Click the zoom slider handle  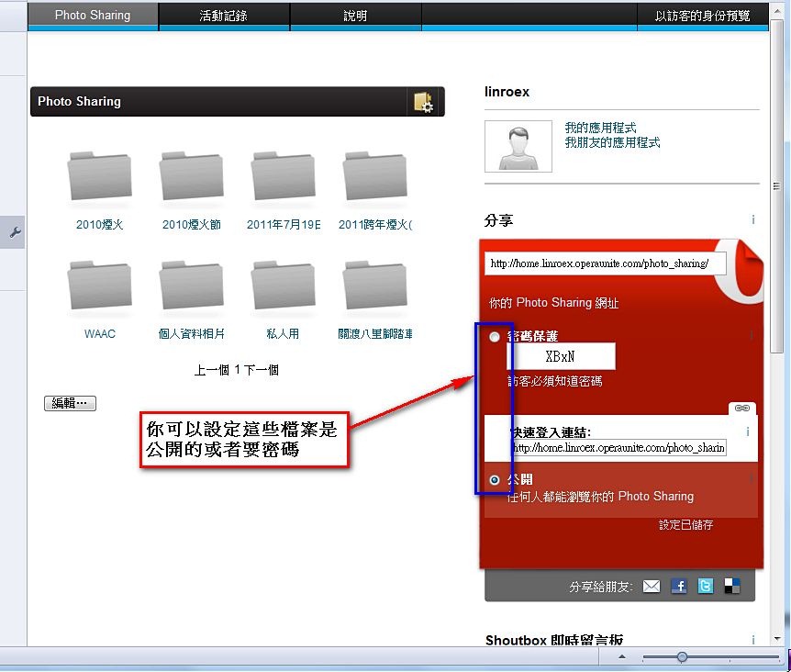682,657
